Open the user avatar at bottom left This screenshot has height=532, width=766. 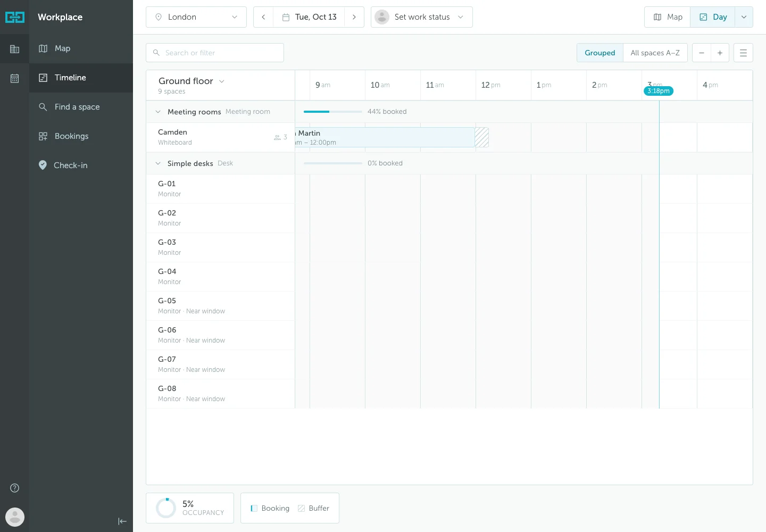[x=15, y=517]
